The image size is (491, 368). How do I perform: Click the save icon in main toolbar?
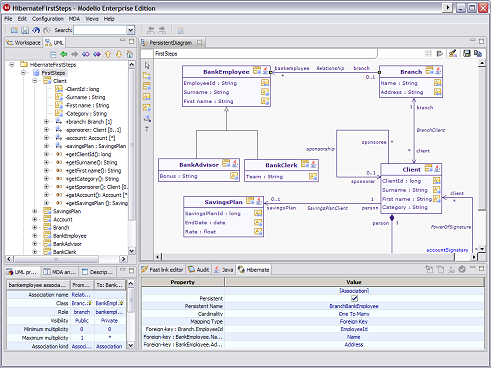pos(25,30)
